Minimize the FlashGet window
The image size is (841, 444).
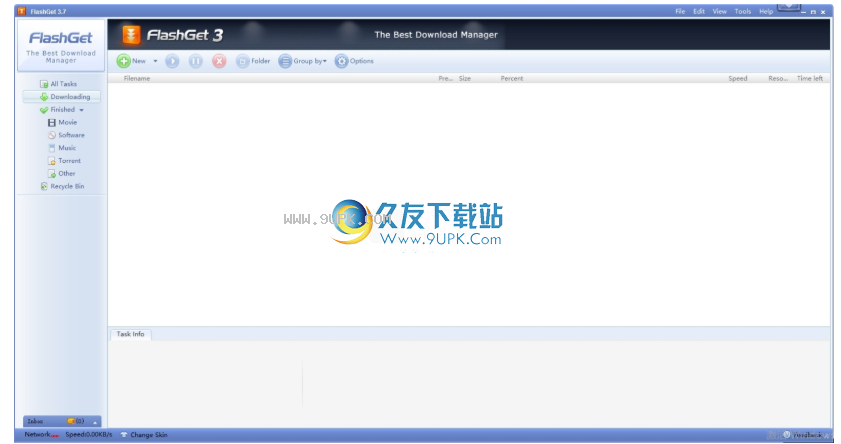click(x=804, y=12)
